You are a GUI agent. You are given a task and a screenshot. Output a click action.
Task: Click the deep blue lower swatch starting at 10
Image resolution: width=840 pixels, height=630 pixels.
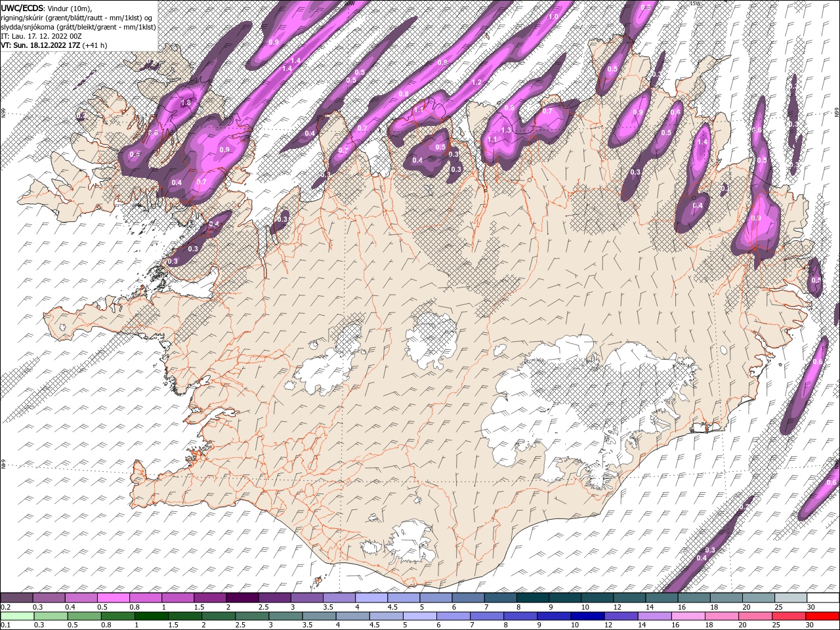click(x=587, y=616)
